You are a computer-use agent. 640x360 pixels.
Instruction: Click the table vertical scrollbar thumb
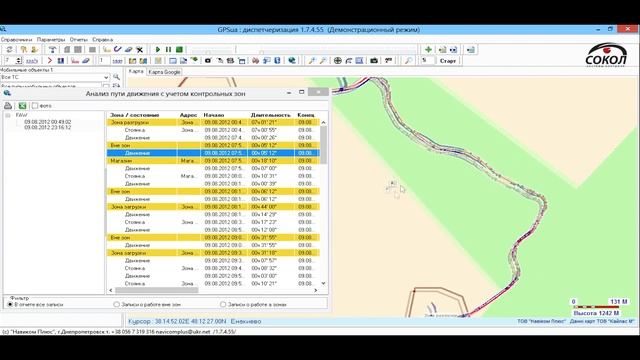pos(323,144)
